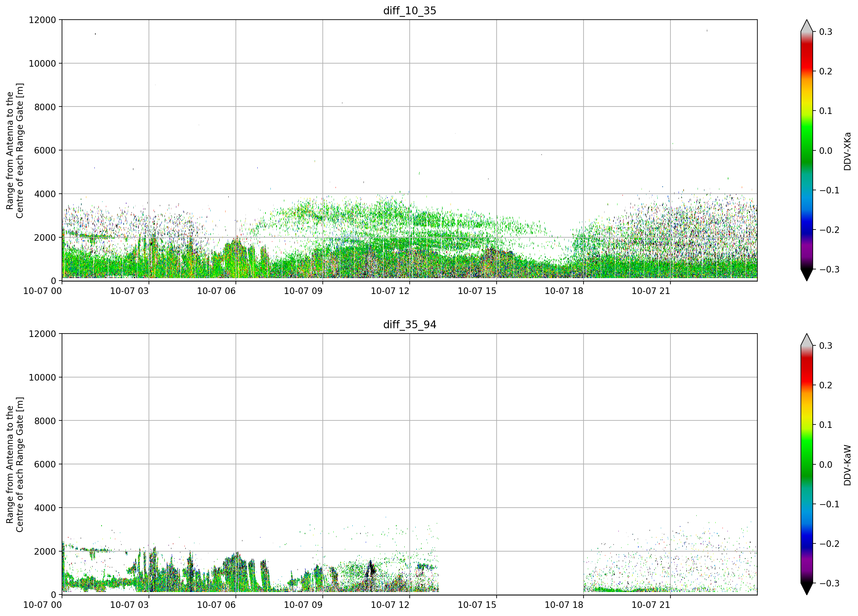Click the "2000" y-tick of the diff_10_35 plot
The height and width of the screenshot is (616, 858).
[x=45, y=238]
